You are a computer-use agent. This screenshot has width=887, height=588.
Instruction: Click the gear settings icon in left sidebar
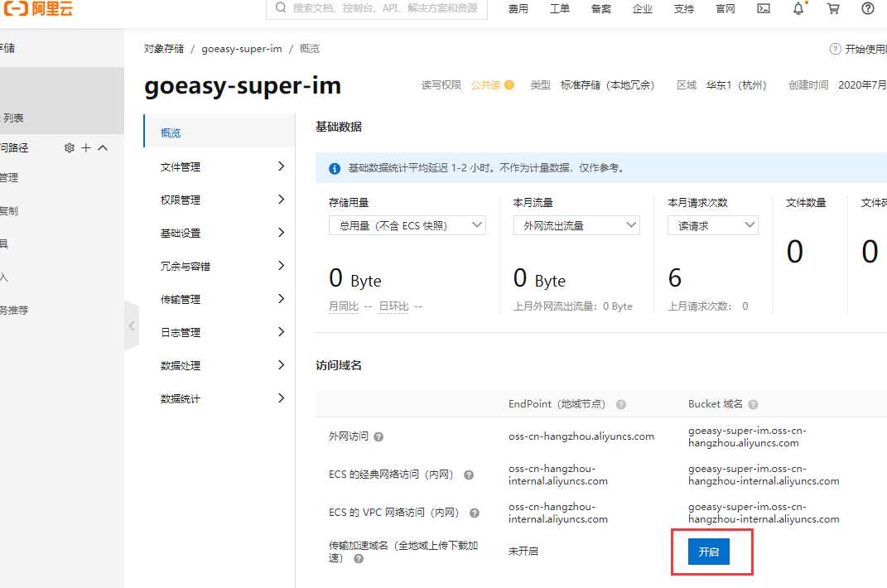(x=70, y=147)
